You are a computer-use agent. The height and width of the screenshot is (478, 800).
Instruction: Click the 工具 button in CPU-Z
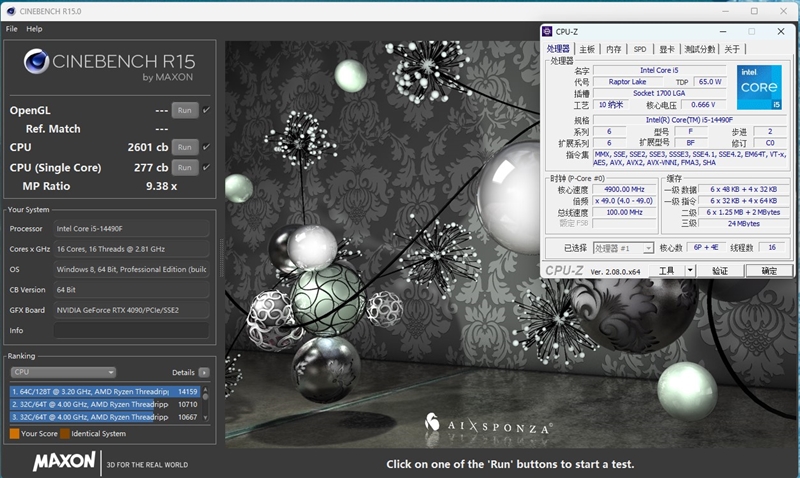tap(666, 271)
